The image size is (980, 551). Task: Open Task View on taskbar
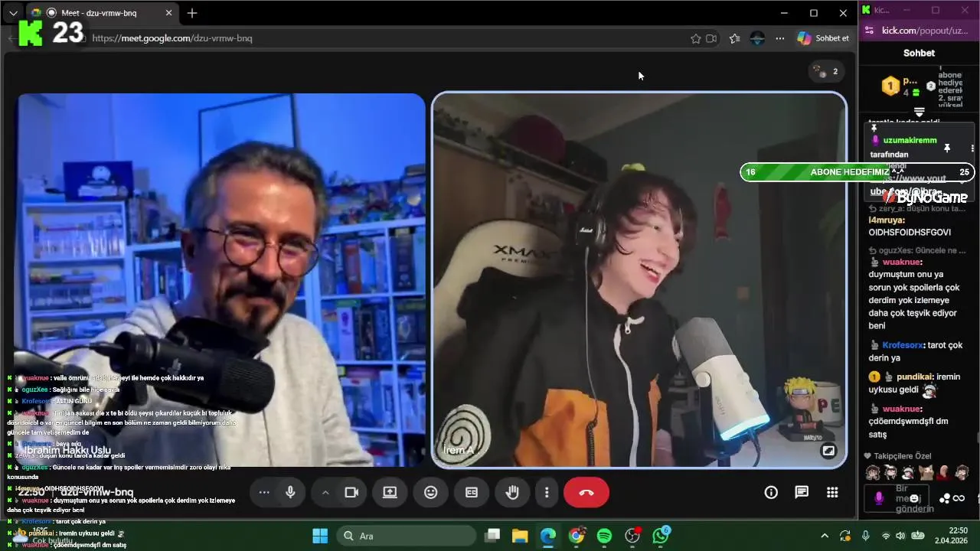492,536
